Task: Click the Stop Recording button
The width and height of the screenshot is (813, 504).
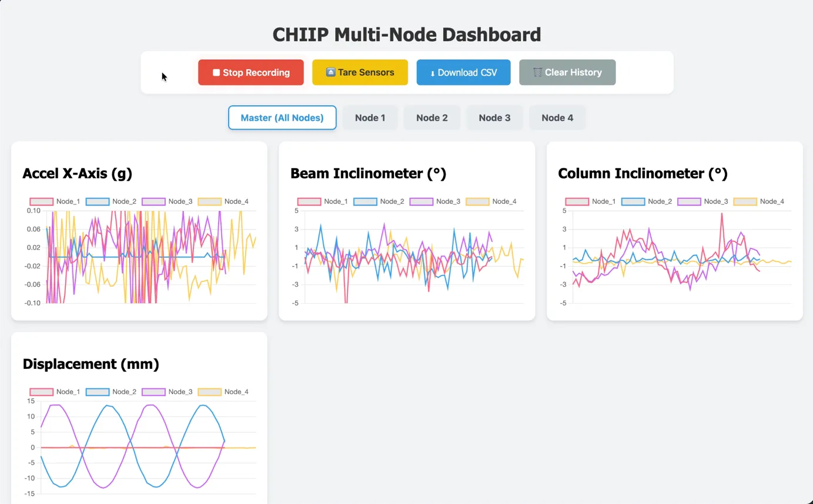Action: 250,72
